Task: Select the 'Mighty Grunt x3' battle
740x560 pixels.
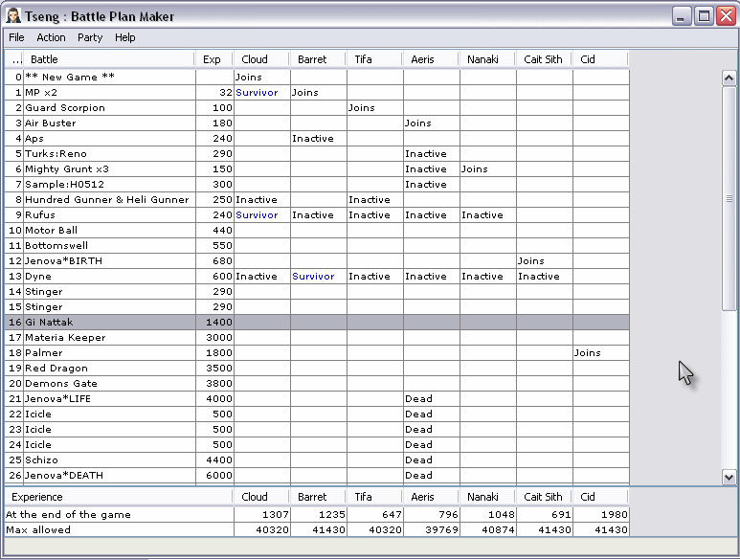Action: pyautogui.click(x=317, y=168)
